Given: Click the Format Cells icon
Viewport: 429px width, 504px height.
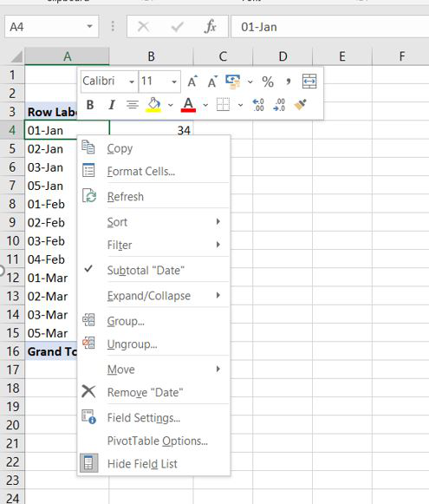Looking at the screenshot, I should tap(88, 170).
